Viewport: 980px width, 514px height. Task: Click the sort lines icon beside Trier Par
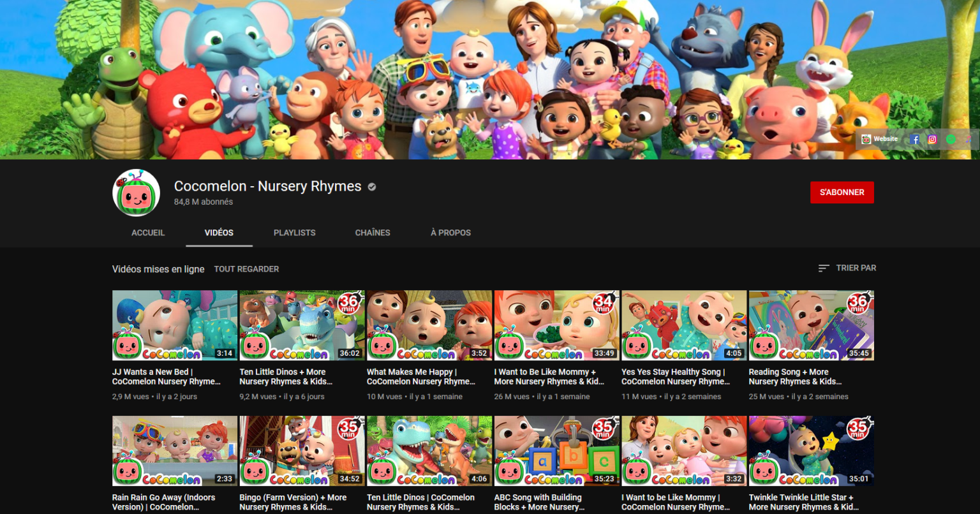824,268
